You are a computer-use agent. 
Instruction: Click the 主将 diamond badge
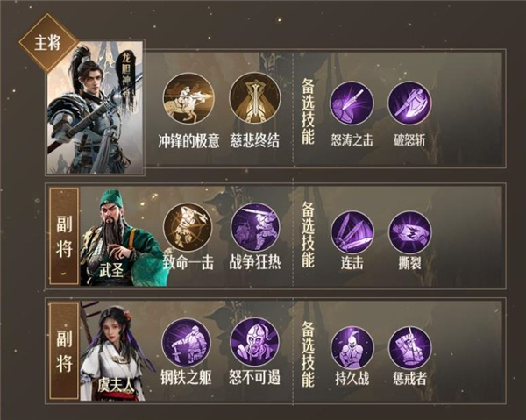tap(48, 43)
